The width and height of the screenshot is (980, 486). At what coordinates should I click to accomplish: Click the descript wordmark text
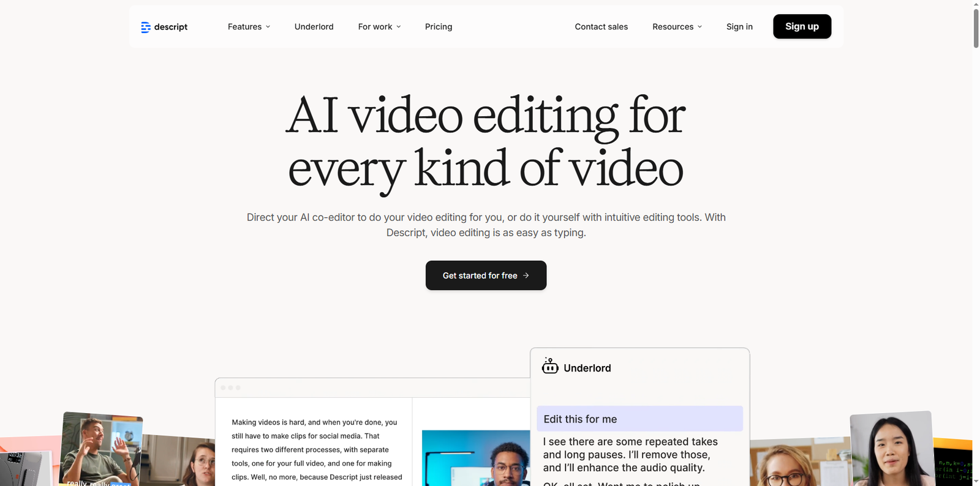pos(171,27)
